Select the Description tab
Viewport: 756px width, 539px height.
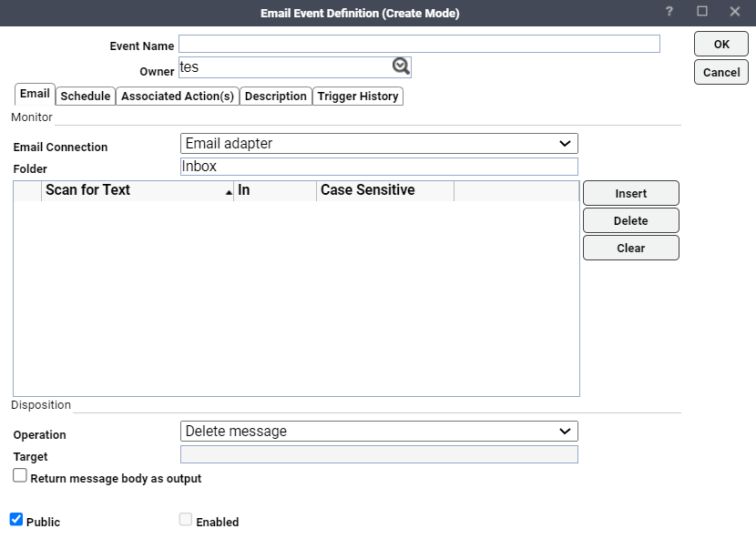pyautogui.click(x=276, y=97)
